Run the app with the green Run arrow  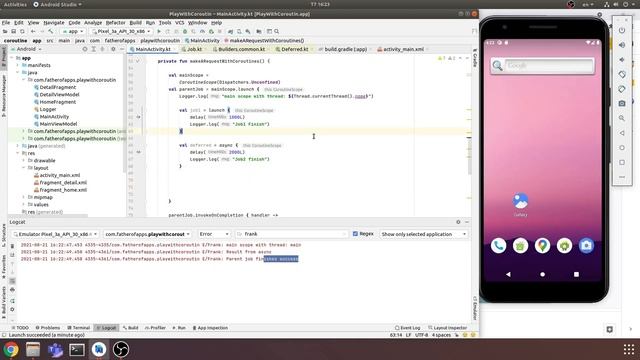(x=159, y=31)
